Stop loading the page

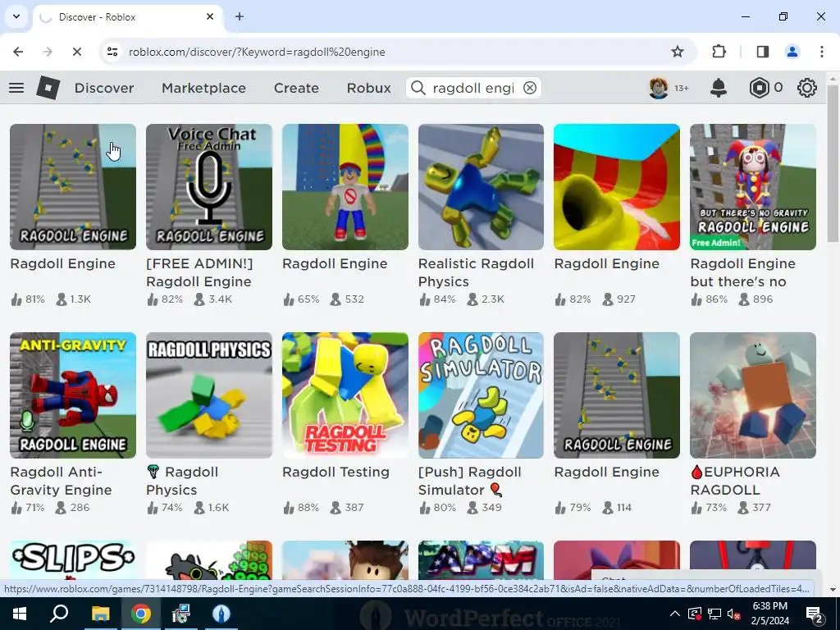tap(76, 52)
